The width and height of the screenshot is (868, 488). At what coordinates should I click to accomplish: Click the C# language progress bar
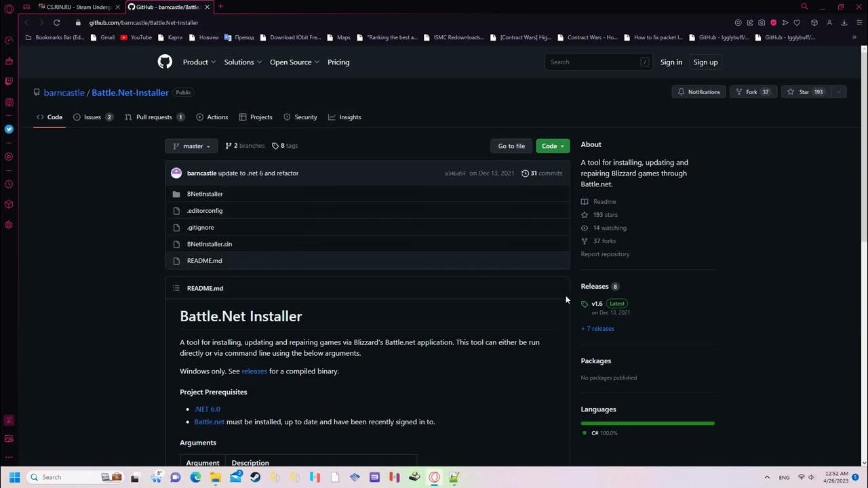[648, 424]
